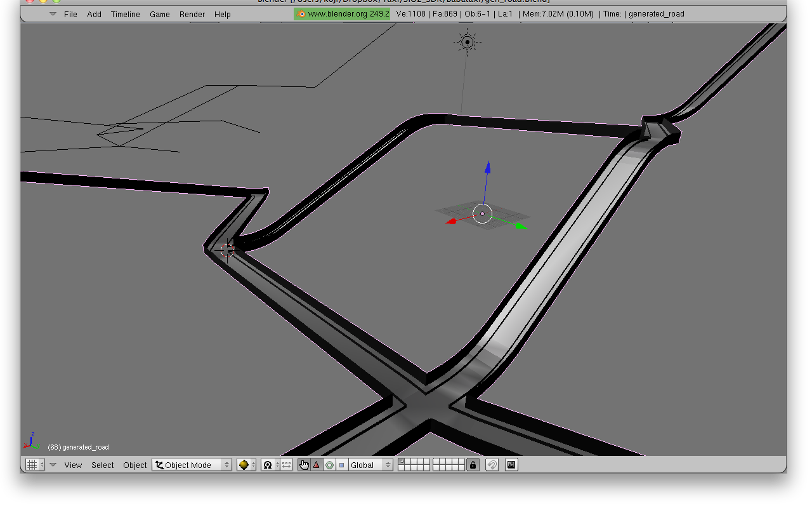This screenshot has height=508, width=812.
Task: Open the Render menu
Action: point(192,14)
